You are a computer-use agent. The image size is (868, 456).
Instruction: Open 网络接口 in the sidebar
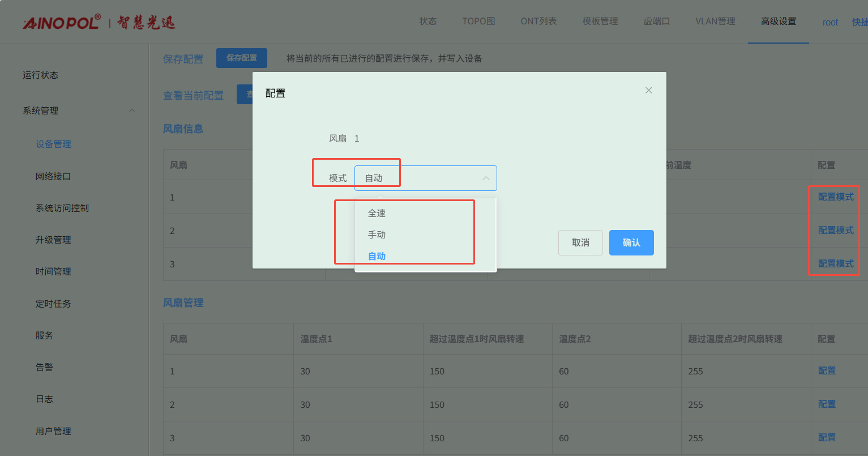coord(53,176)
